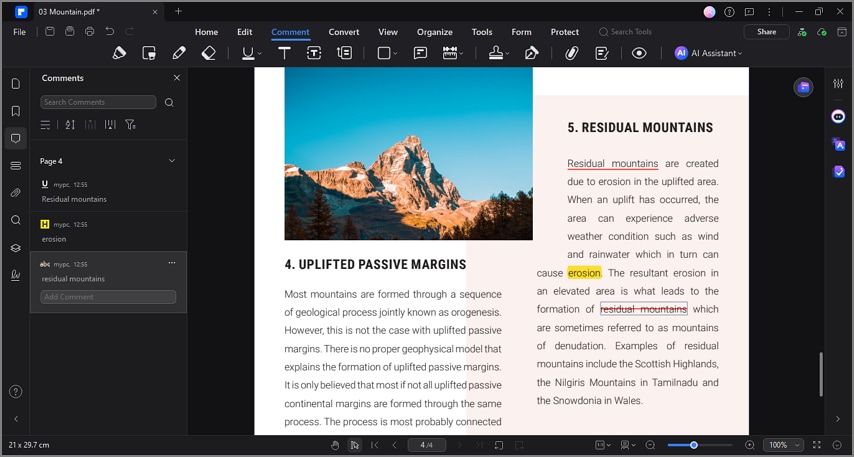
Task: Select the Hand pan tool in status bar
Action: [x=335, y=445]
